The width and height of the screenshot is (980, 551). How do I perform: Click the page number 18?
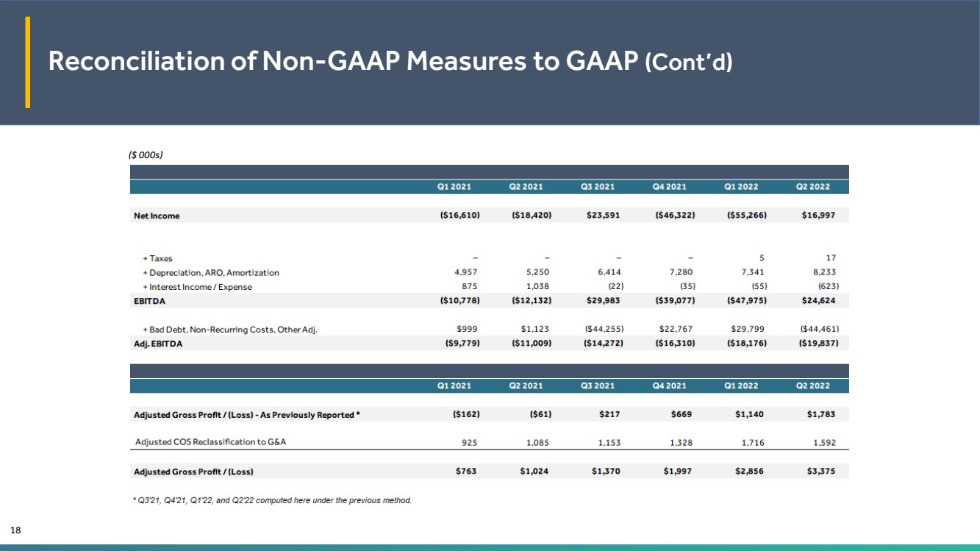(15, 530)
